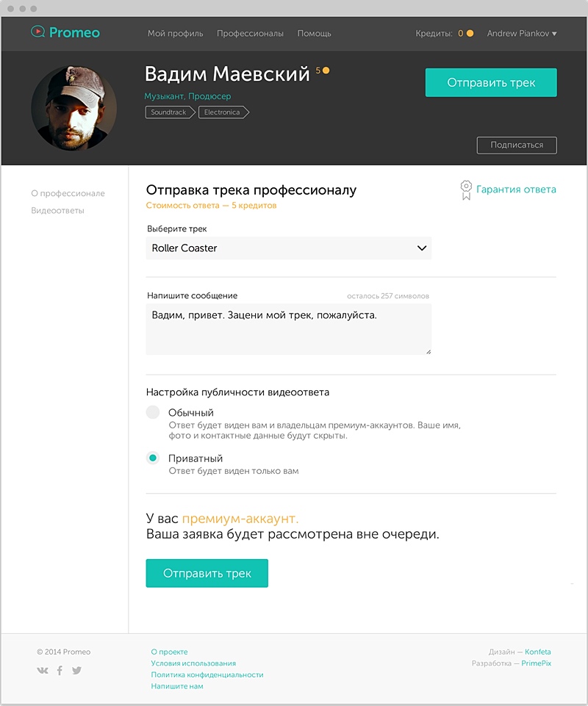
Task: Open the Facebook footer icon
Action: (x=60, y=670)
